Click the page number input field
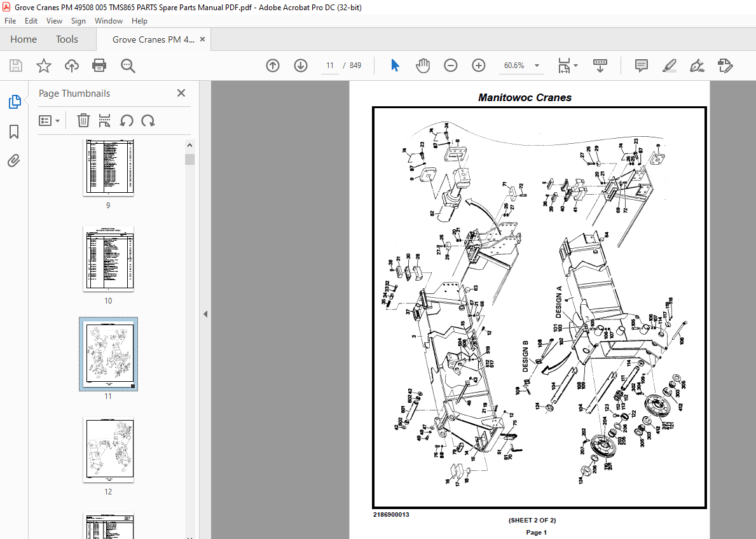 pyautogui.click(x=330, y=66)
